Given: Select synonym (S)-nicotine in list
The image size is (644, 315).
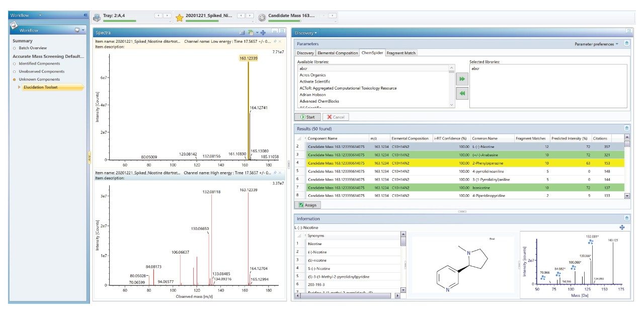Looking at the screenshot, I should pyautogui.click(x=317, y=260).
